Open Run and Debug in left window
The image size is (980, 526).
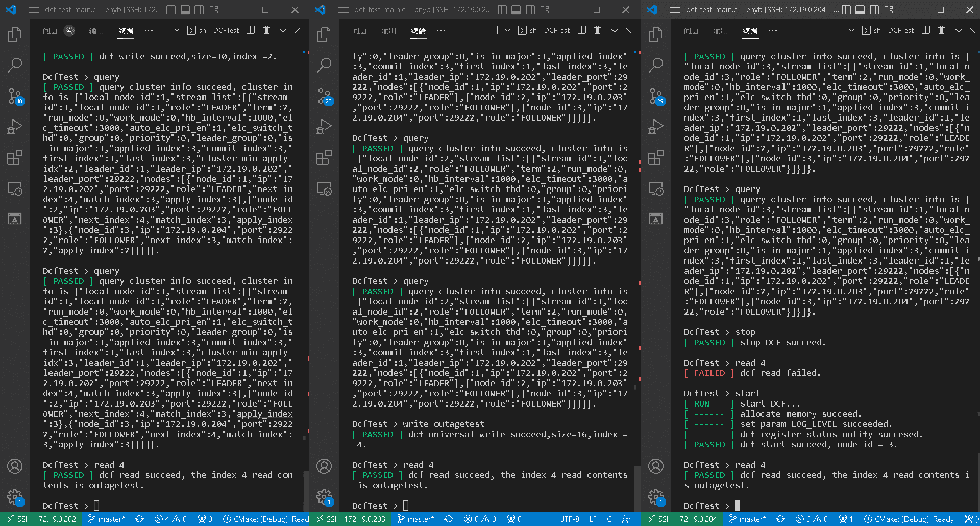coord(15,127)
